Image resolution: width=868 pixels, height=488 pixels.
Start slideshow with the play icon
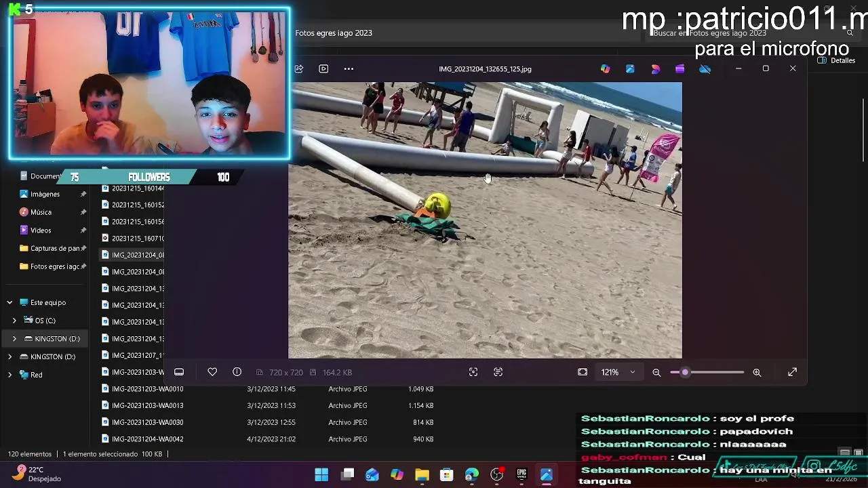323,68
